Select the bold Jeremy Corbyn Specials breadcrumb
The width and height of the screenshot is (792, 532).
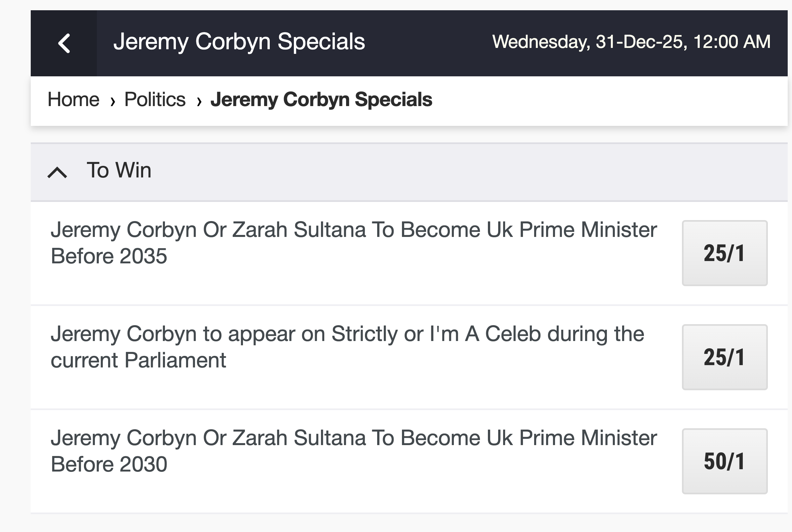click(x=321, y=99)
